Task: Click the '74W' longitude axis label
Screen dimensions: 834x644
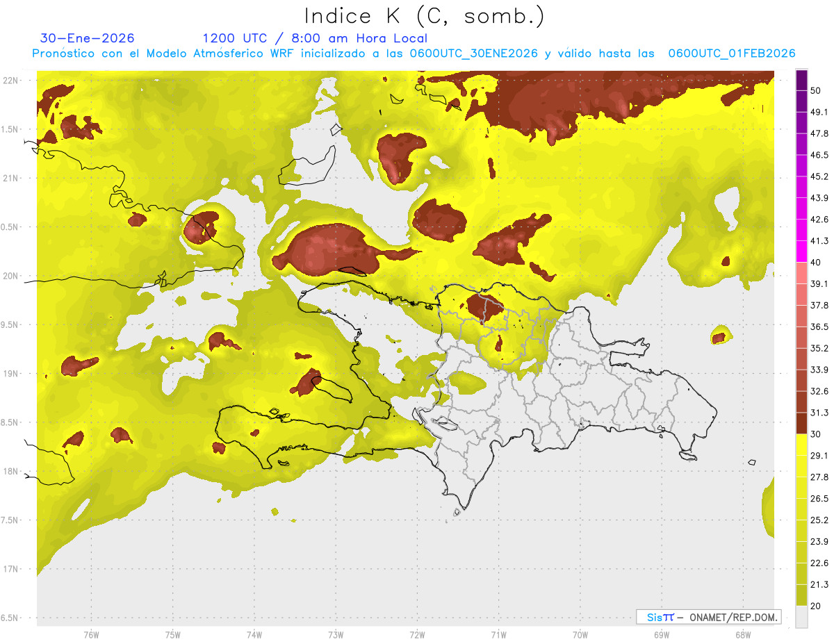Action: tap(254, 635)
